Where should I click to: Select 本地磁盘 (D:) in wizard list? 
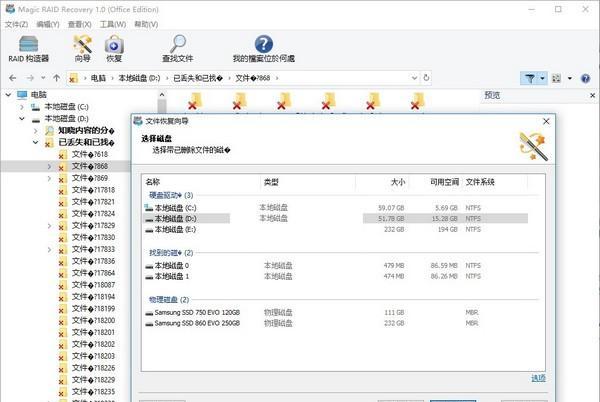point(175,218)
